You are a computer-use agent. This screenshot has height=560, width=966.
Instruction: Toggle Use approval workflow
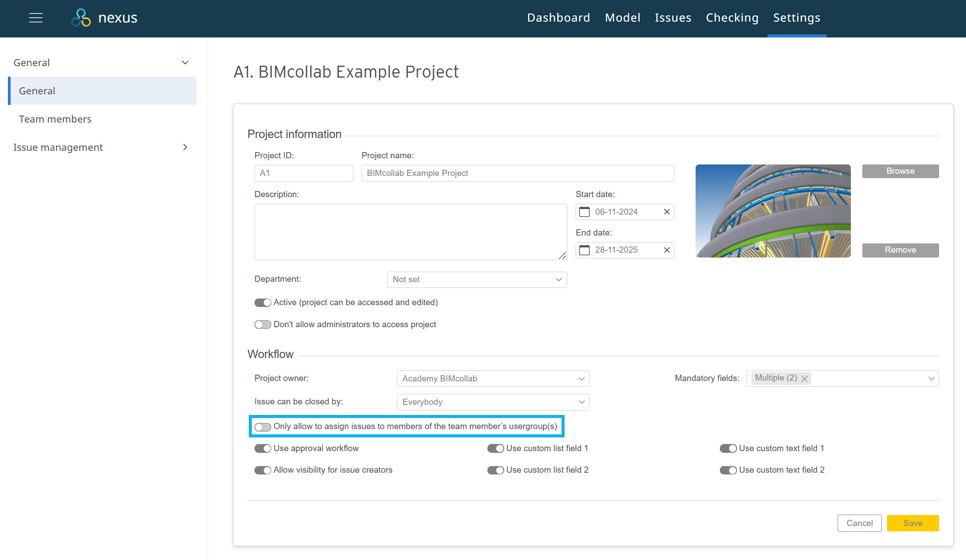[262, 448]
